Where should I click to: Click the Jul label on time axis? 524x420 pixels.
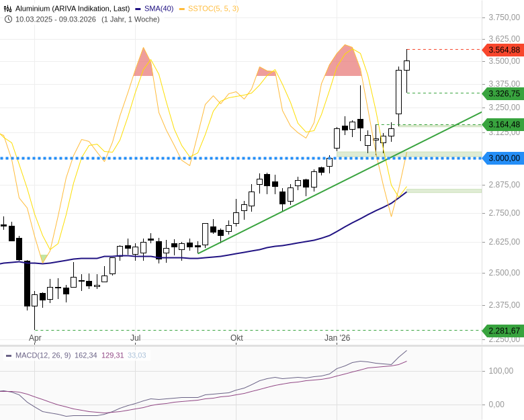coord(136,338)
